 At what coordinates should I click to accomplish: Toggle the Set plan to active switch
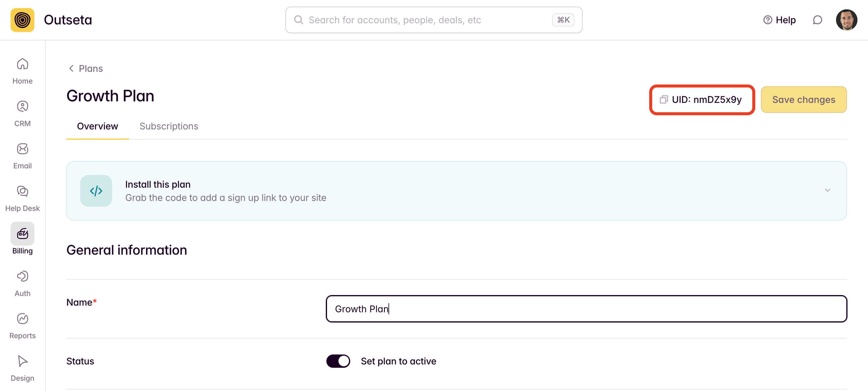[x=338, y=361]
